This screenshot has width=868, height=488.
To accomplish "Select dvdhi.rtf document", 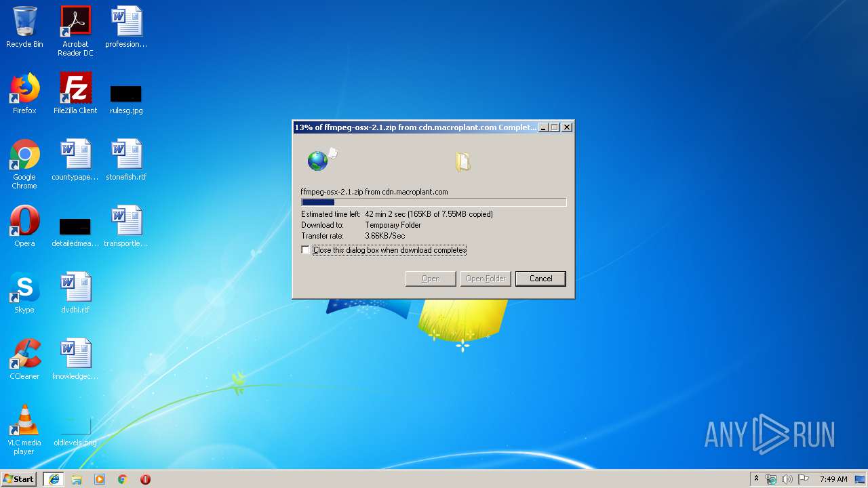I will click(x=75, y=293).
